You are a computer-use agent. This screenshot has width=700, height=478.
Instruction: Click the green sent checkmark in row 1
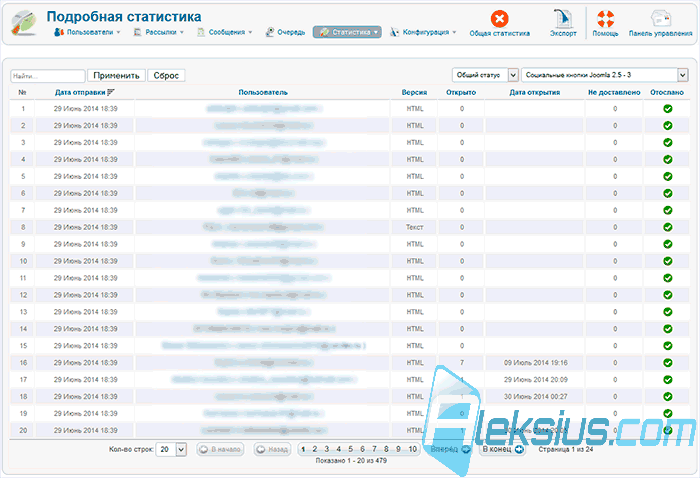(x=667, y=108)
